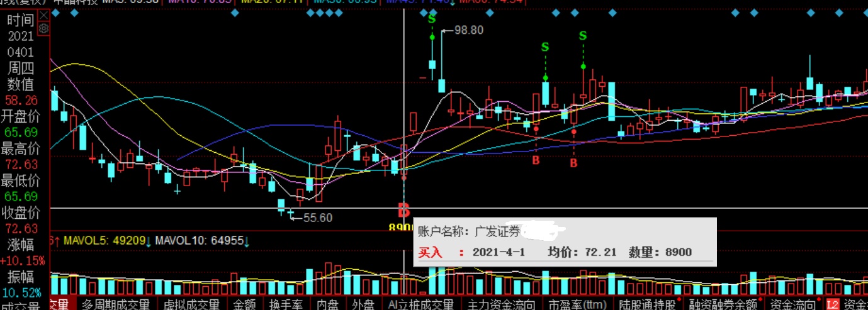Click the +10.15% change value
The image size is (868, 310).
tap(23, 261)
